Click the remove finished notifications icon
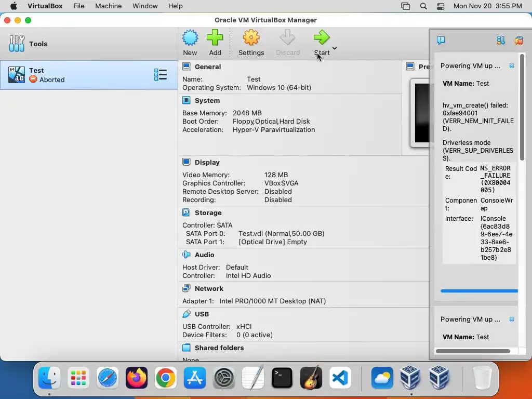Viewport: 532px width, 399px height. 519,41
